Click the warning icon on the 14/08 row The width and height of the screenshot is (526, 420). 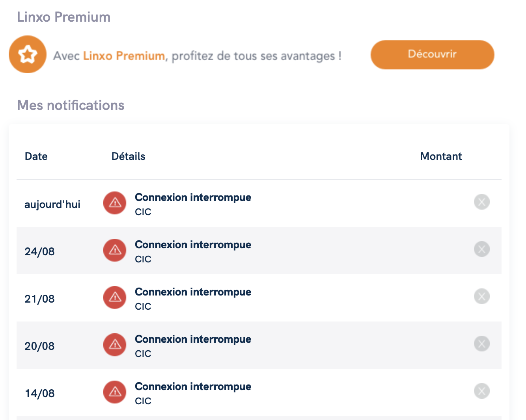(x=115, y=392)
